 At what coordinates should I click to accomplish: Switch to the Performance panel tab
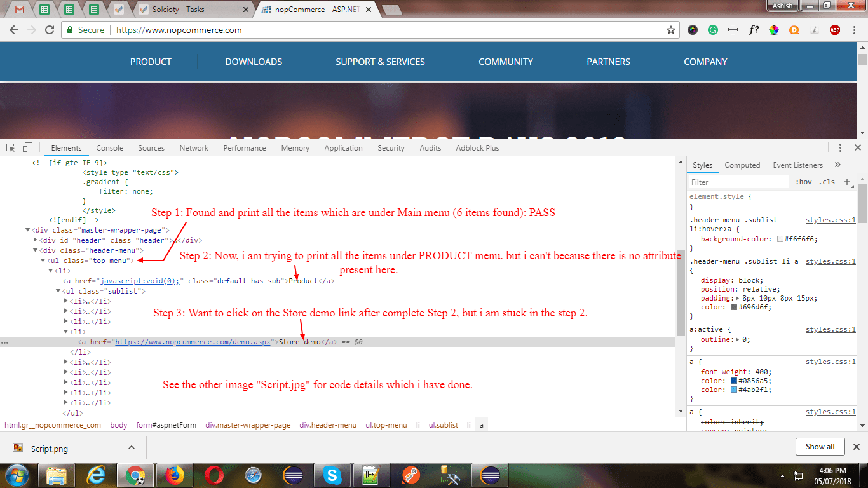click(245, 148)
